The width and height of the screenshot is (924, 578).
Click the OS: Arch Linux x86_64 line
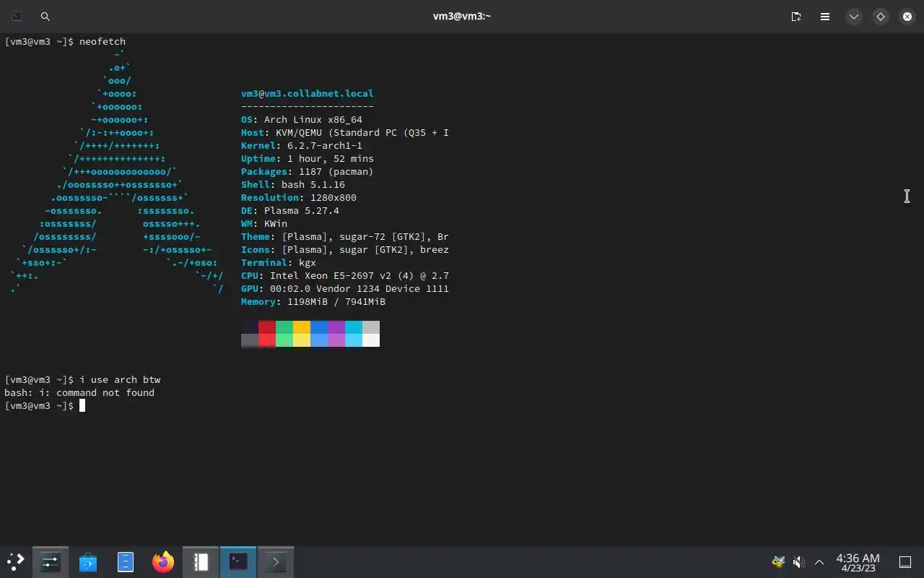coord(302,119)
